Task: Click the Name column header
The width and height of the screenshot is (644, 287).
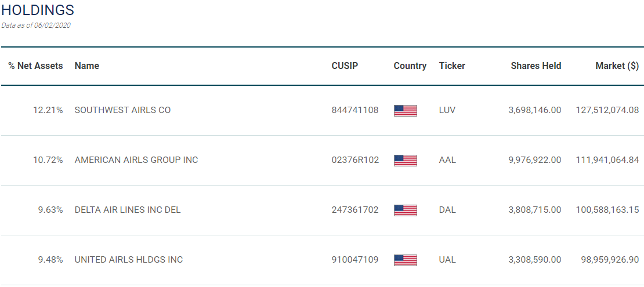Action: [x=87, y=66]
